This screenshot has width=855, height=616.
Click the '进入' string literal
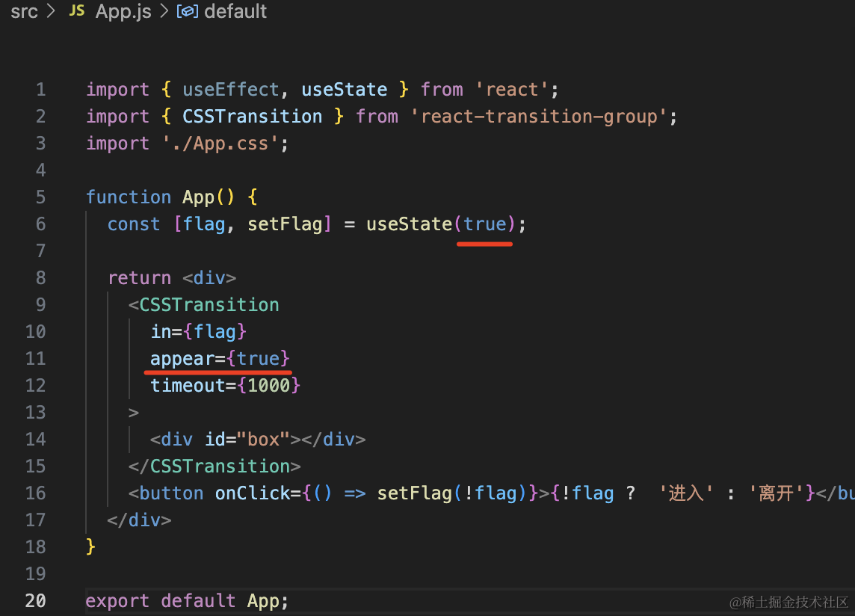pos(686,493)
